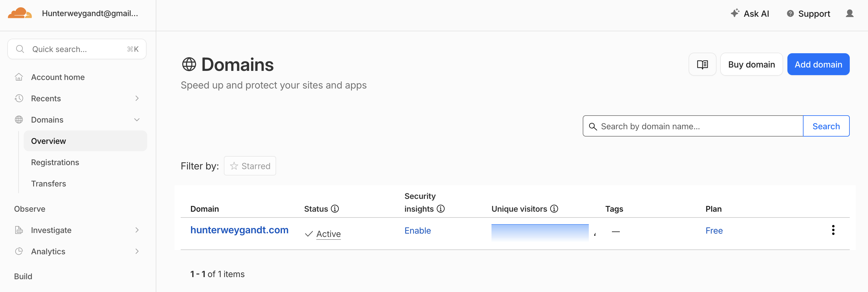The height and width of the screenshot is (292, 868).
Task: Click the Domains globe sidebar icon
Action: tap(19, 120)
